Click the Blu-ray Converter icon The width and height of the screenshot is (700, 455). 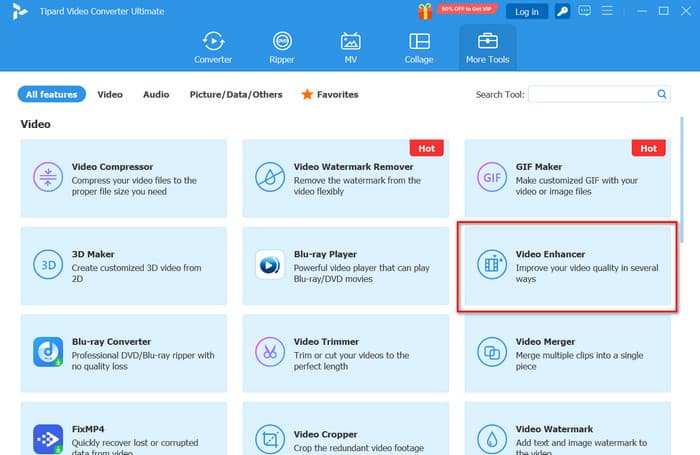click(48, 352)
